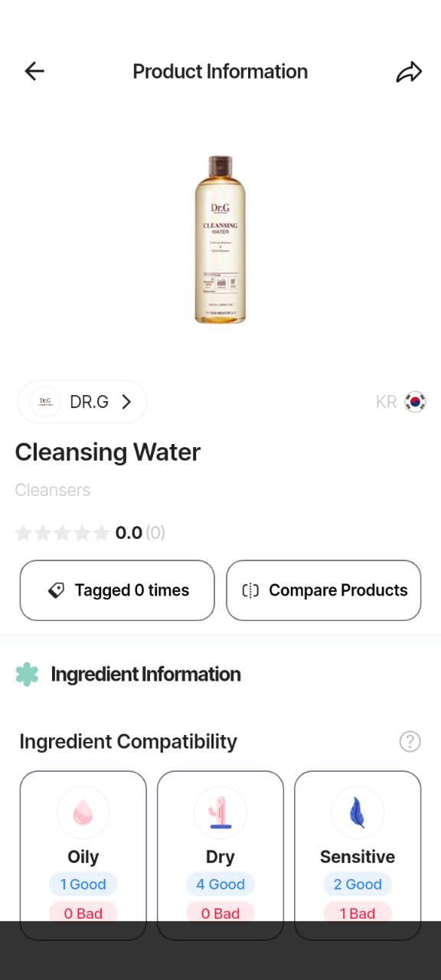441x980 pixels.
Task: Select the pink droplet Oily skin icon
Action: [x=83, y=812]
